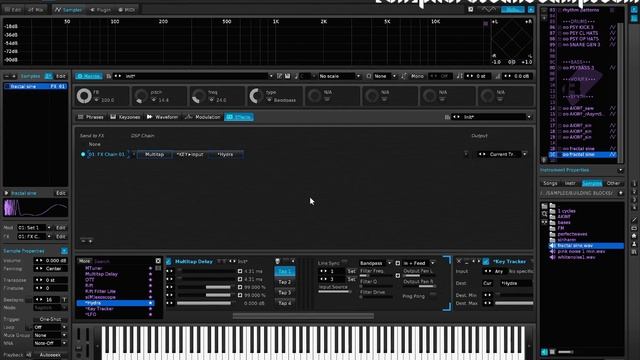Viewport: 640px width, 360px height.
Task: Open the Sampler view tab
Action: click(68, 9)
